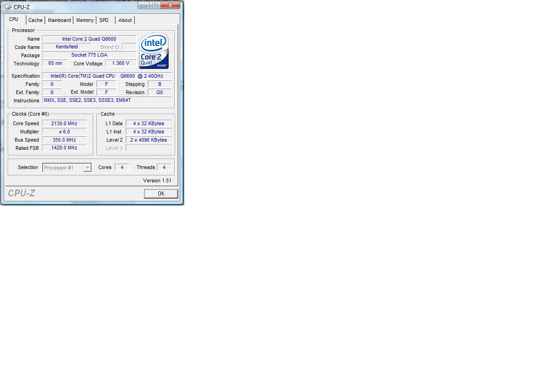Image resolution: width=557 pixels, height=392 pixels.
Task: Click the Name field Intel Core 2 Quad Q6600
Action: pos(89,39)
